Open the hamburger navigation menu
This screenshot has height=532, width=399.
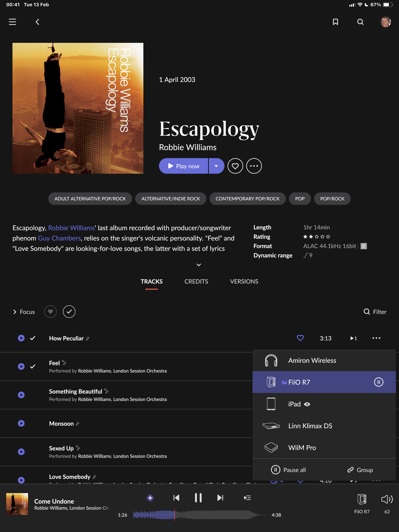(12, 22)
